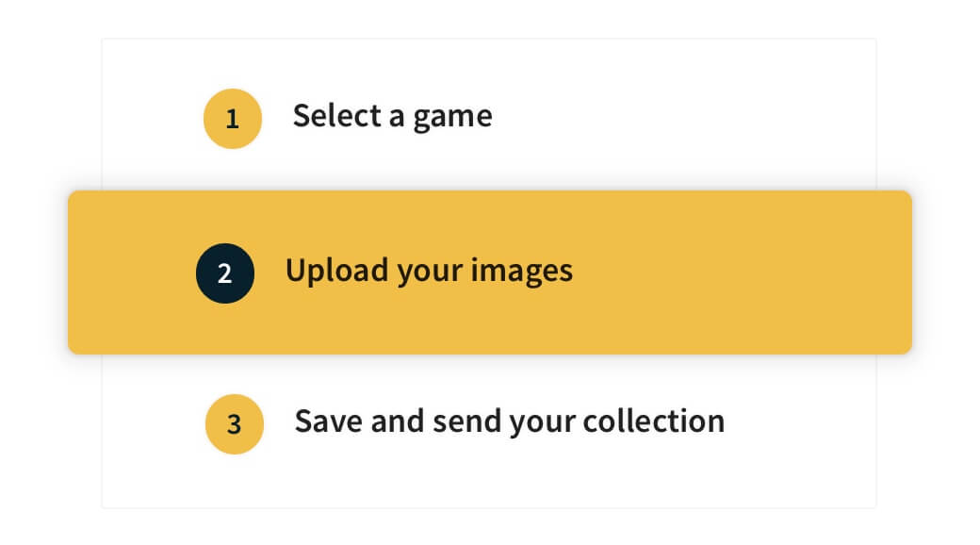This screenshot has height=545, width=980.
Task: Click the yellow number 3 step badge
Action: coord(235,424)
